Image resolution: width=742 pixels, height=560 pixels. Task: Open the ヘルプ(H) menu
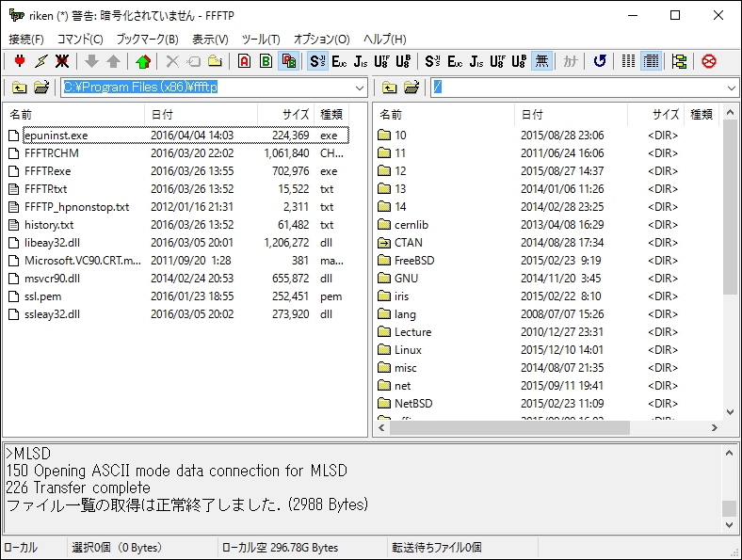tap(385, 40)
